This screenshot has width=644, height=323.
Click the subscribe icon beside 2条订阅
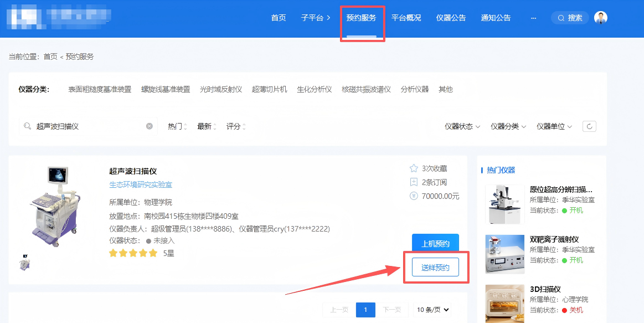click(x=413, y=182)
